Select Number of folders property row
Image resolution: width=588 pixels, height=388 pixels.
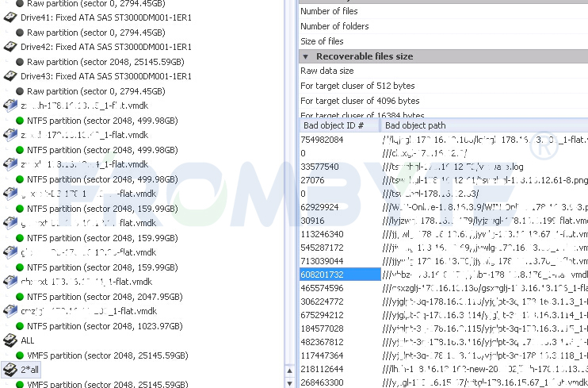pyautogui.click(x=443, y=26)
